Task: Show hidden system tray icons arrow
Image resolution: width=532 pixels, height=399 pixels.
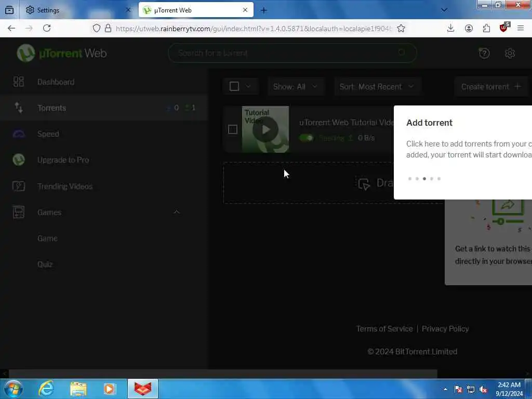Action: (445, 389)
